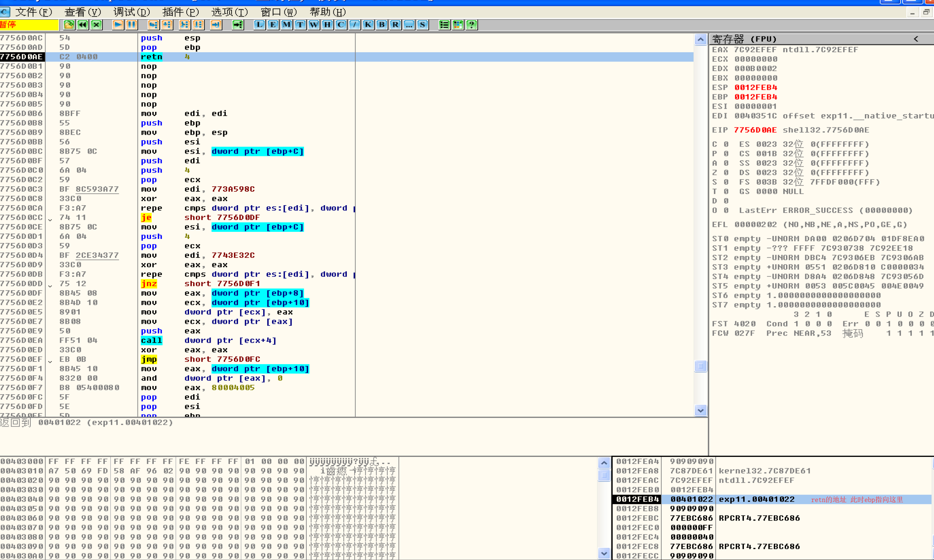
Task: Click the Open file toolbar icon
Action: coord(69,25)
